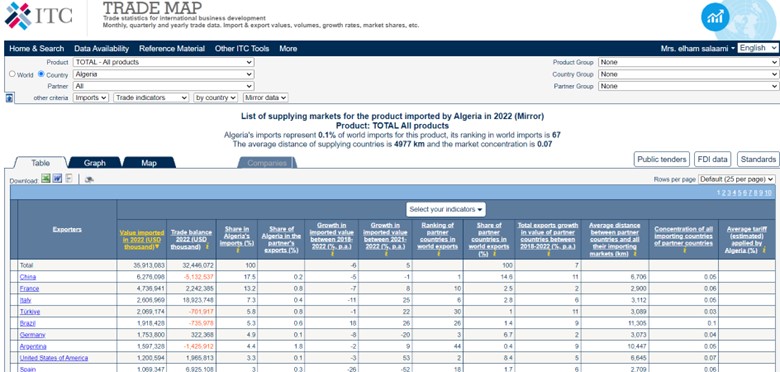This screenshot has width=780, height=372.
Task: Click info icon under Share of partner countries in world exports
Action: pyautogui.click(x=495, y=254)
